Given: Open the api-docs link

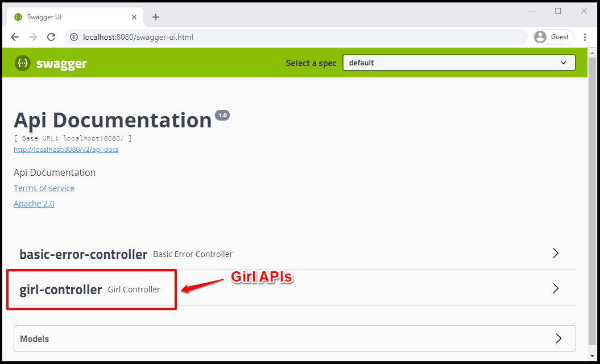Looking at the screenshot, I should [66, 150].
